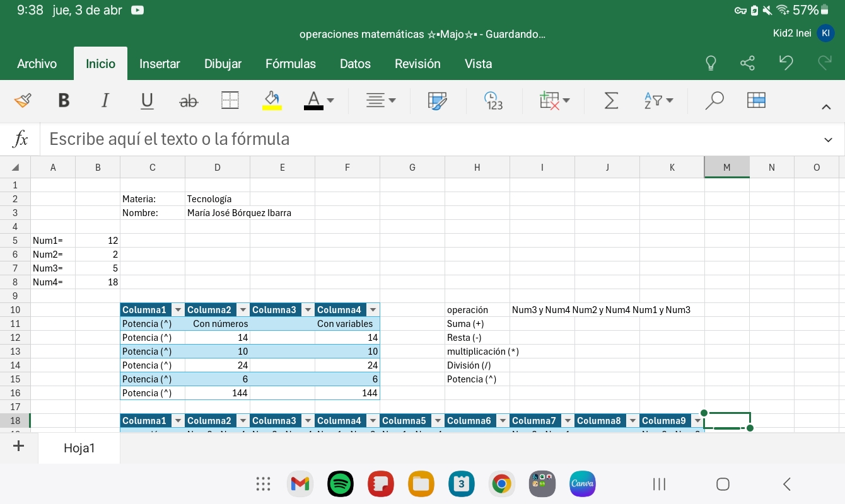Toggle bold formatting

64,101
